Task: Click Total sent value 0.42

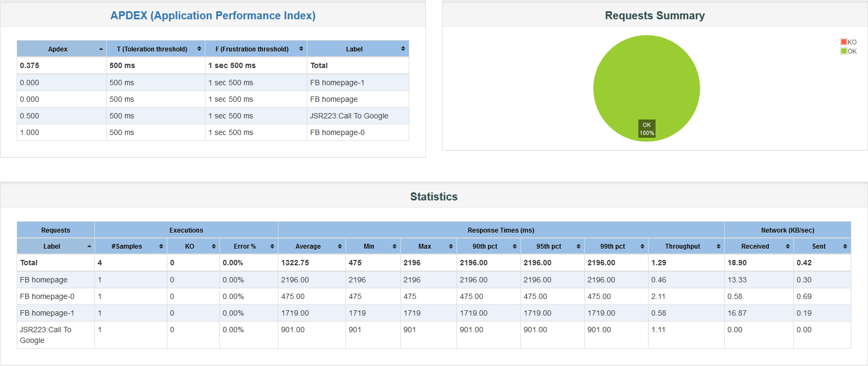Action: pyautogui.click(x=804, y=263)
